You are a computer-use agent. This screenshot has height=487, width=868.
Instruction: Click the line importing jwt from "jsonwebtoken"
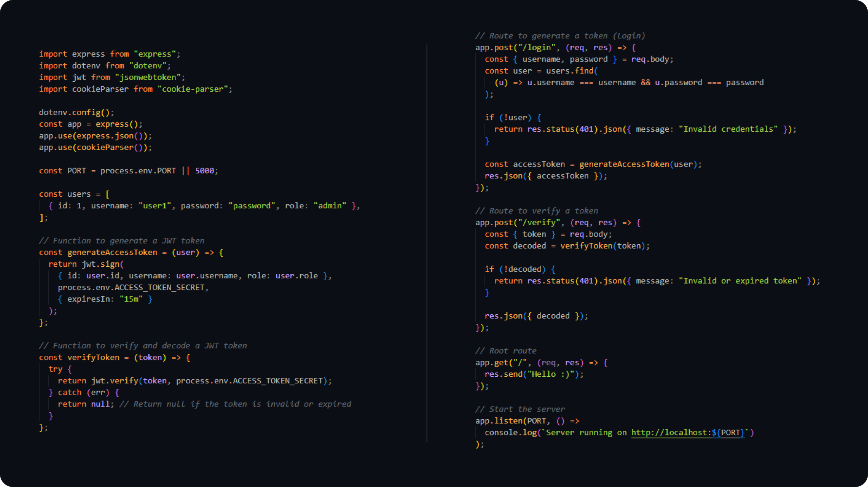coord(112,77)
